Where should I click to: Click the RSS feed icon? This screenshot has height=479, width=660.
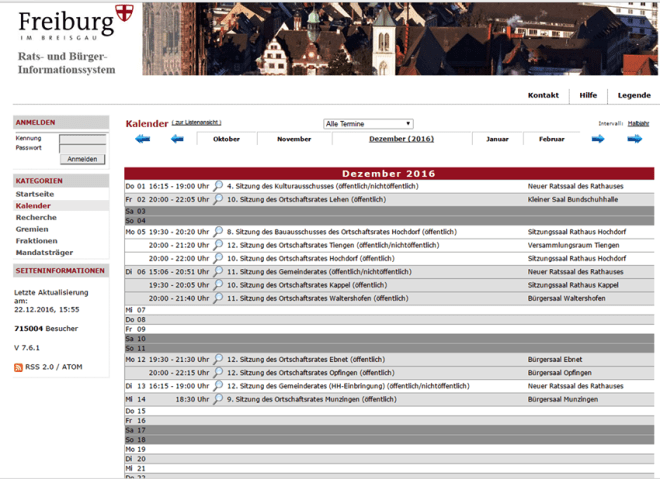pos(19,368)
